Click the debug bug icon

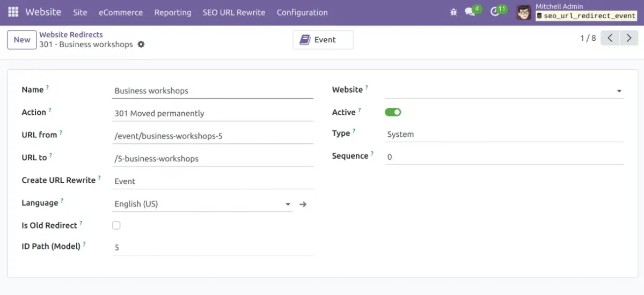tap(453, 12)
